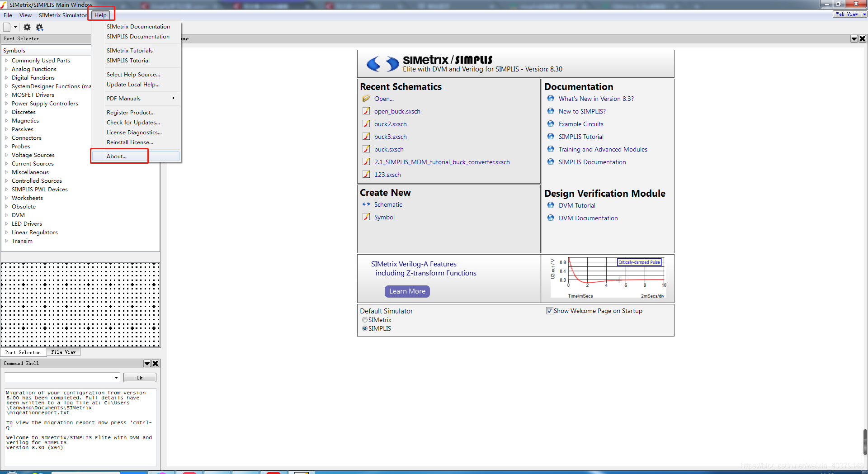This screenshot has height=474, width=868.
Task: Expand the Commonly Used Parts category
Action: (6, 60)
